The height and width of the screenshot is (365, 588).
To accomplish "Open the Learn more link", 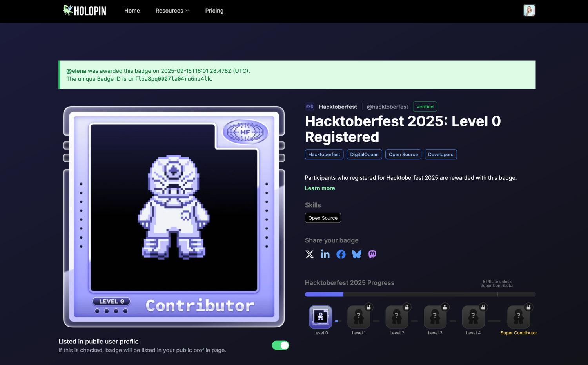I will [319, 188].
